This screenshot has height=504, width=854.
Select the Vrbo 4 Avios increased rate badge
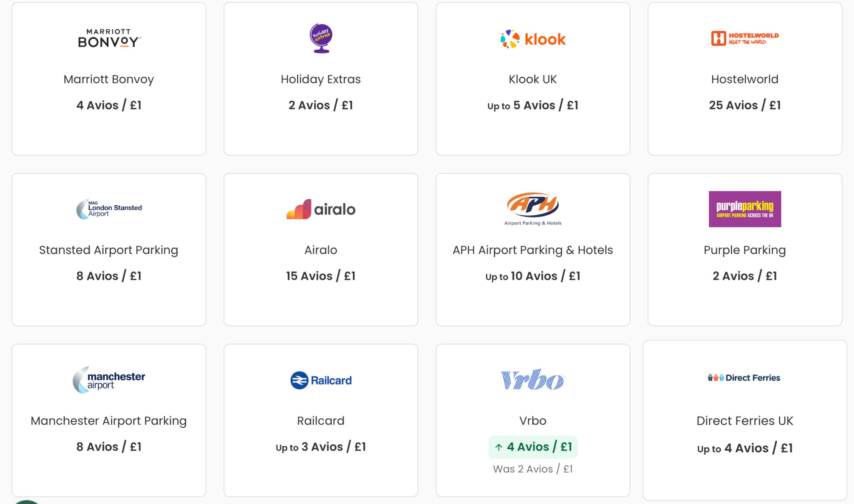coord(533,447)
